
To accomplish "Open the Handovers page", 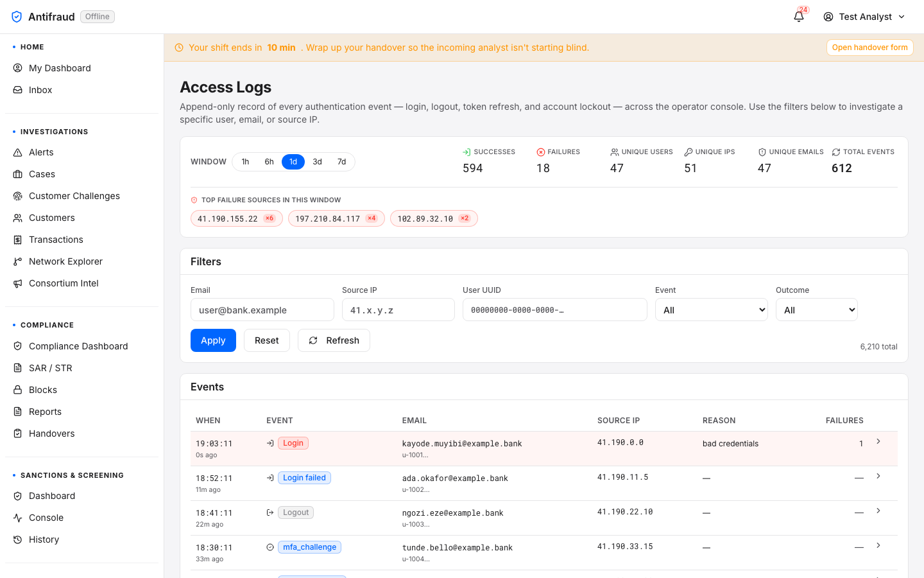I will coord(81,433).
